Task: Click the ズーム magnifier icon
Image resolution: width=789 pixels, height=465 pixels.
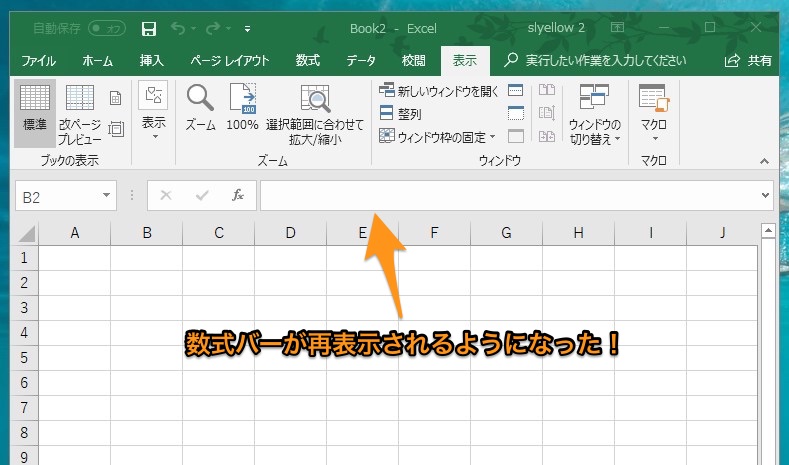Action: 201,108
